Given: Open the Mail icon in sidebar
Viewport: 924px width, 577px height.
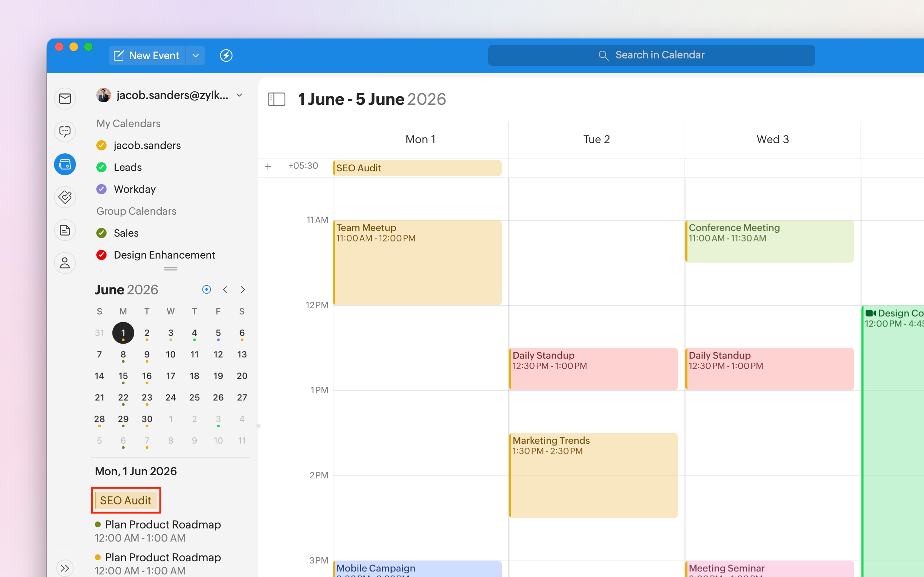Looking at the screenshot, I should [65, 99].
